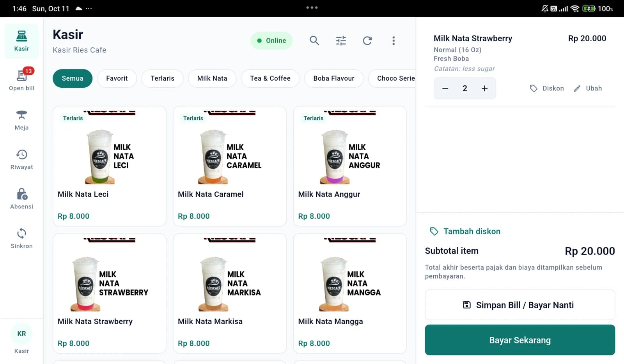624x364 pixels.
Task: Click the Subtotal item Rp 20.000 amount
Action: pos(590,251)
